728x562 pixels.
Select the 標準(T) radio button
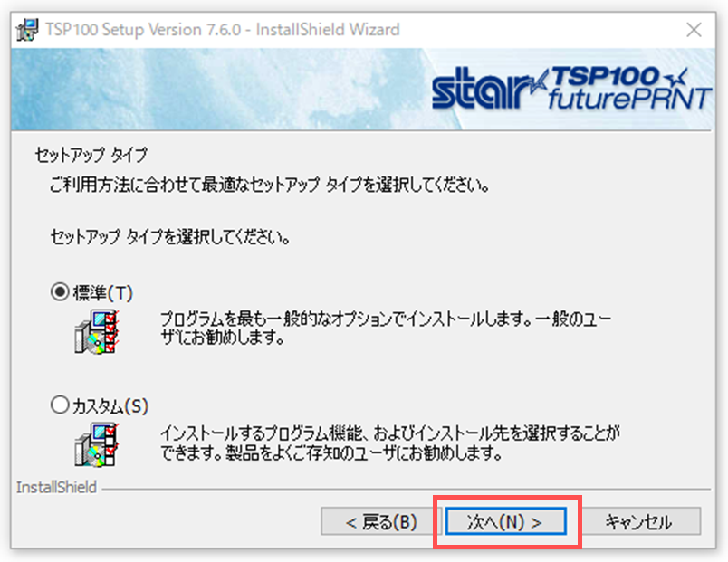point(60,292)
